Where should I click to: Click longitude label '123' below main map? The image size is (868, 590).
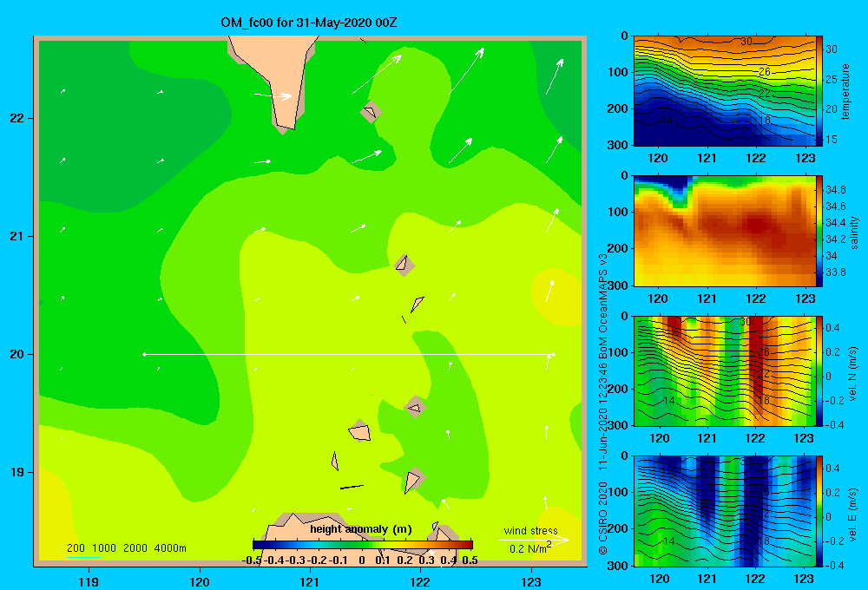tap(531, 581)
